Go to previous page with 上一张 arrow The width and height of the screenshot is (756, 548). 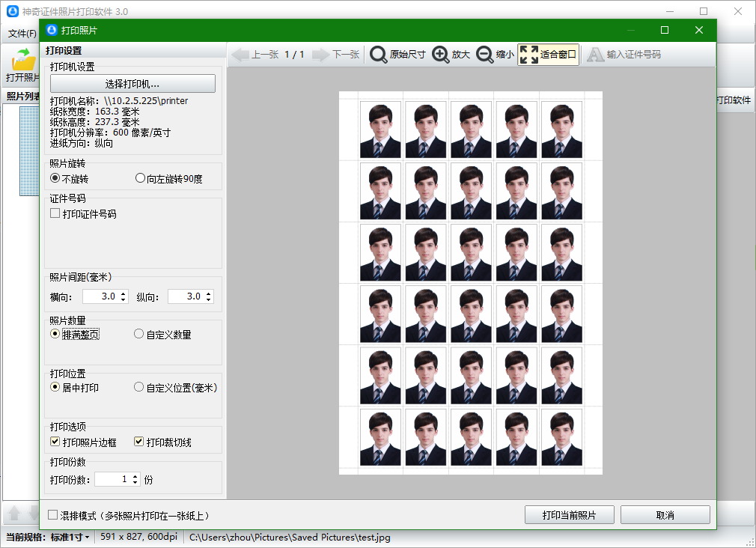point(240,55)
